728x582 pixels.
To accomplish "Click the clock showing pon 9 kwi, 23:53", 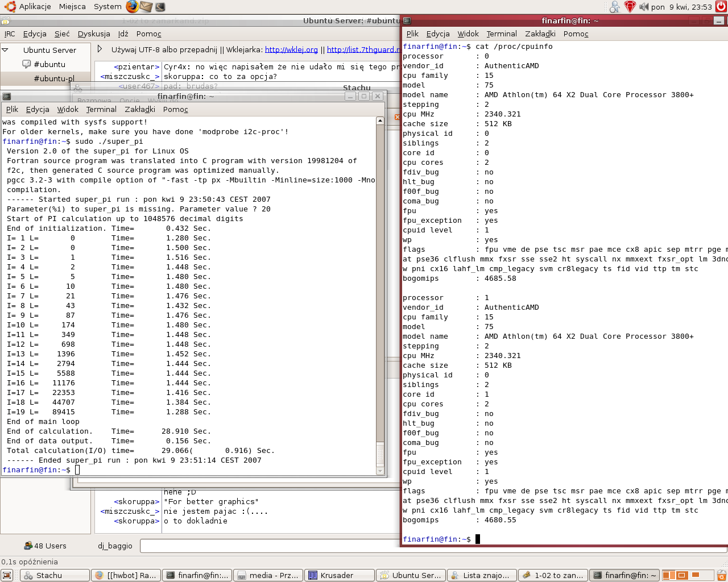I will (x=681, y=7).
